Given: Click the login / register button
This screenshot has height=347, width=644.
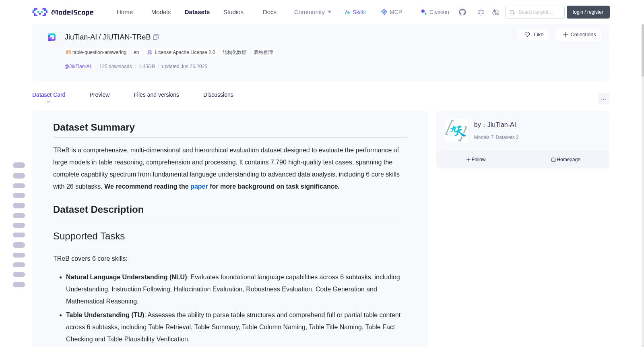Looking at the screenshot, I should [x=588, y=12].
